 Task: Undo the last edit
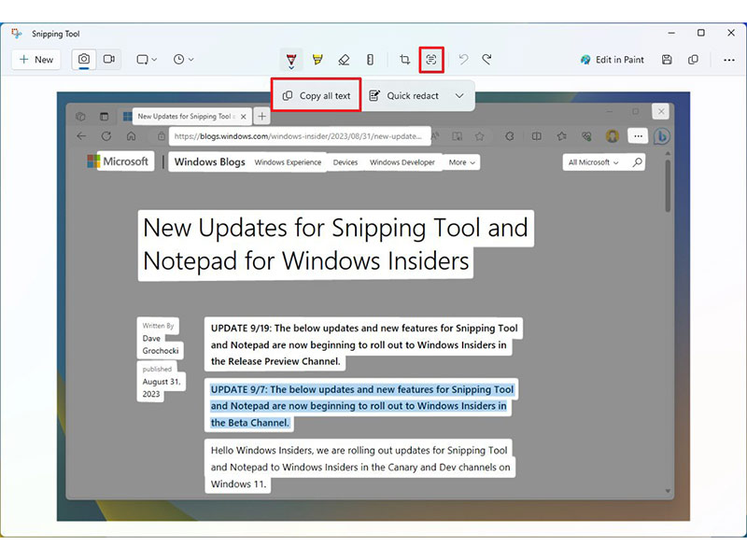(x=463, y=60)
